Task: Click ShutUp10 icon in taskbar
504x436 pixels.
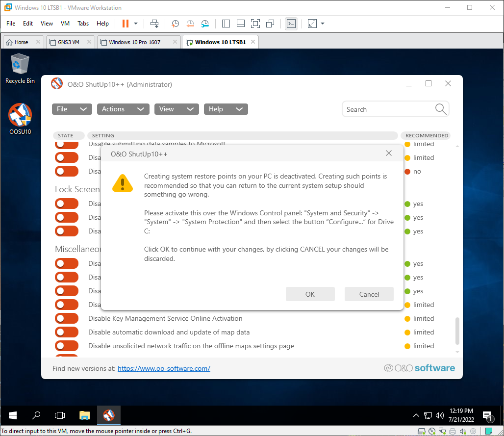Action: [x=109, y=415]
